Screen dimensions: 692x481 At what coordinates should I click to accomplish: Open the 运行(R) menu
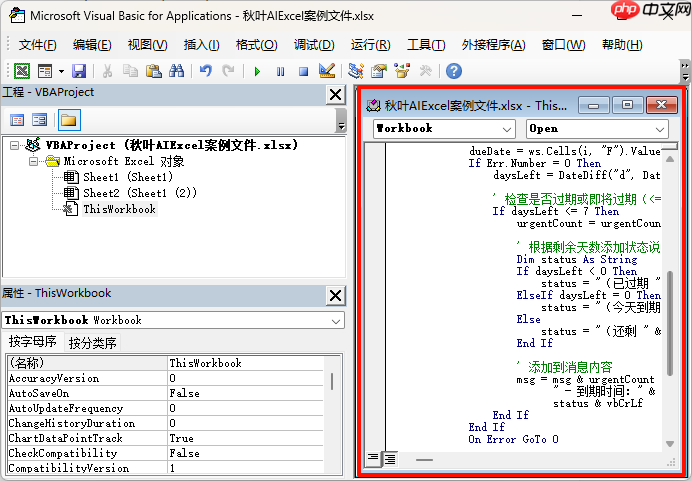tap(370, 45)
